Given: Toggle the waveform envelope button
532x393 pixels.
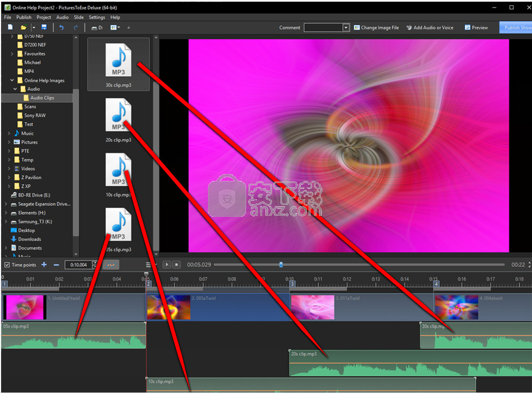Looking at the screenshot, I should click(111, 265).
